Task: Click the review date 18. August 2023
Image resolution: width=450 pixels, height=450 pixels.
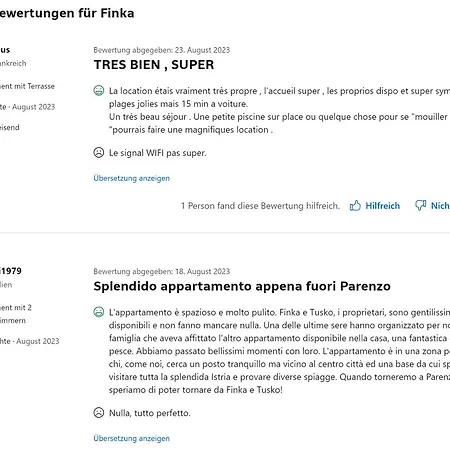Action: 202,271
